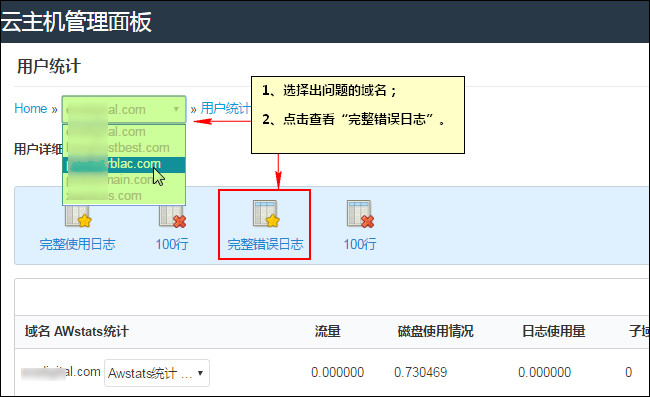The height and width of the screenshot is (397, 650).
Task: Click the 完整使用日志 star table icon
Action: [x=78, y=216]
